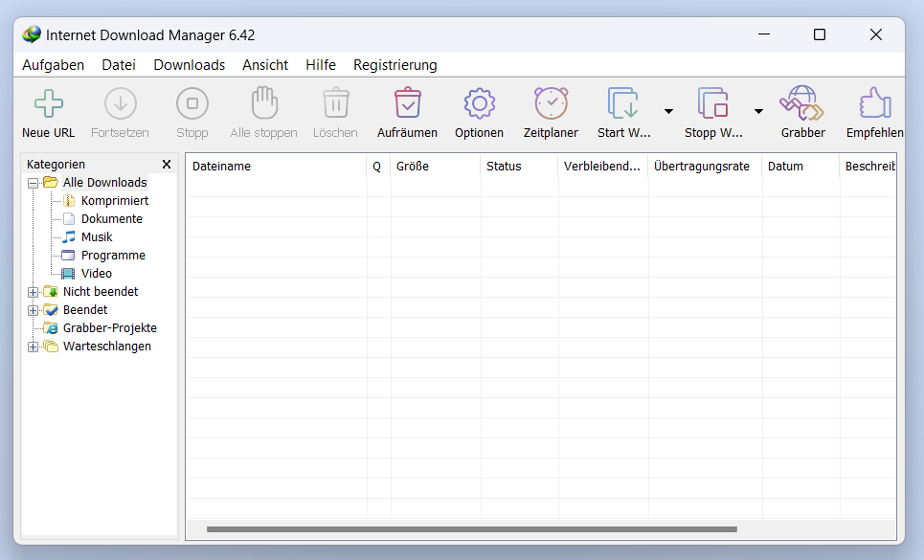Click the horizontal scrollbar thumb
This screenshot has height=560, width=924.
click(x=472, y=529)
